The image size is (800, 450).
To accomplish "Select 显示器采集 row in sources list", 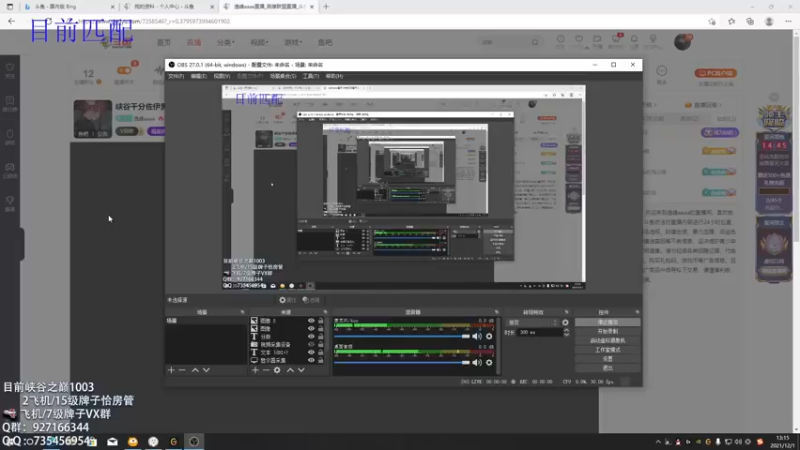I will pos(287,360).
